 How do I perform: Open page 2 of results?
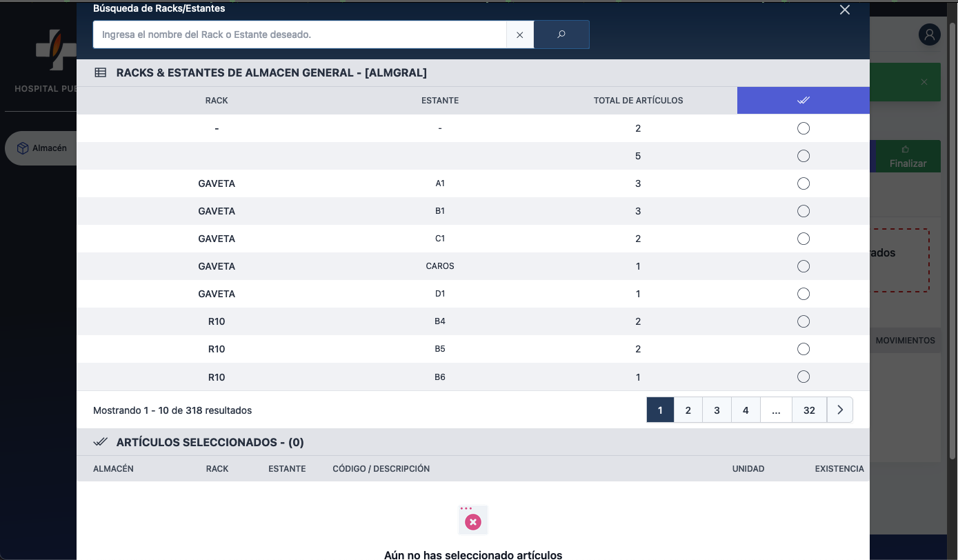tap(688, 410)
